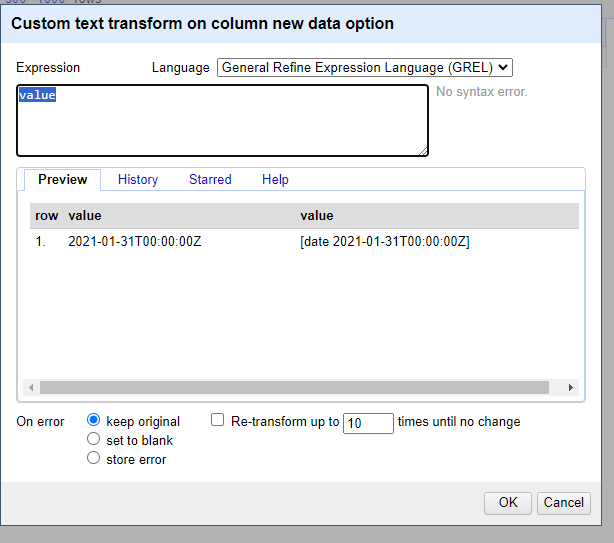The height and width of the screenshot is (543, 614).
Task: Click inside the GREL expression text box
Action: coord(222,121)
